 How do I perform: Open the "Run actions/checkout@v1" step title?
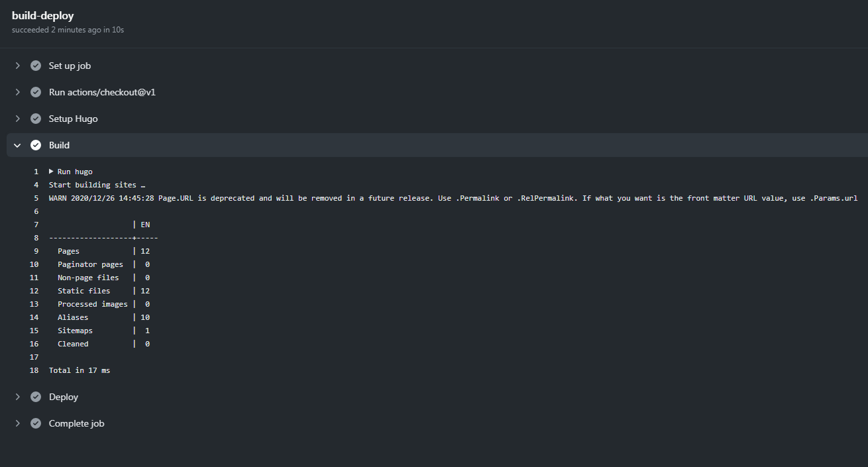tap(102, 92)
